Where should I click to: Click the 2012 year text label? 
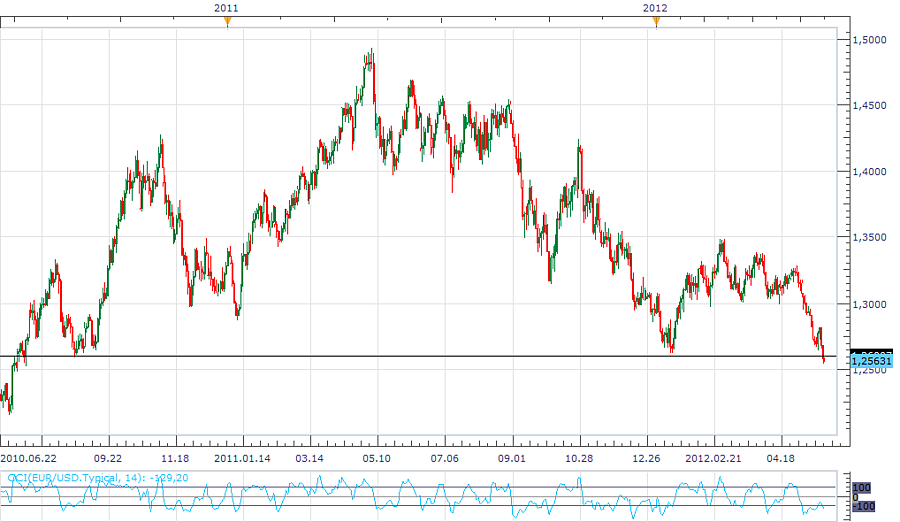pyautogui.click(x=656, y=7)
